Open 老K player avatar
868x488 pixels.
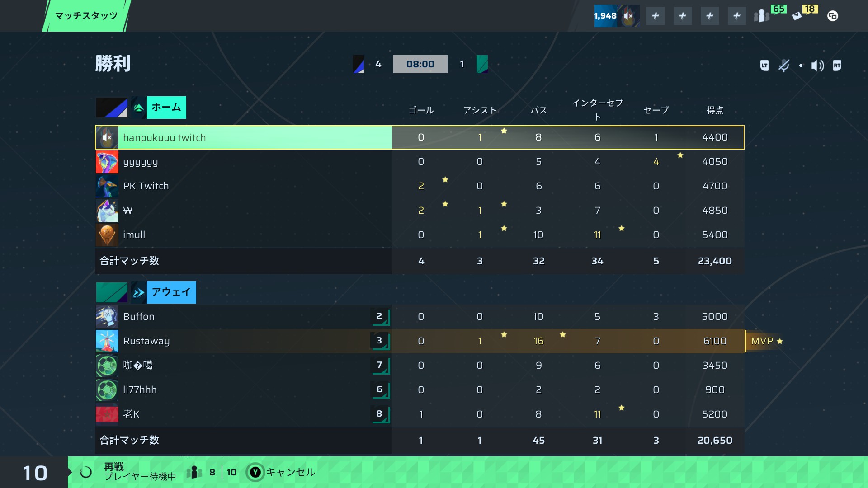point(107,414)
